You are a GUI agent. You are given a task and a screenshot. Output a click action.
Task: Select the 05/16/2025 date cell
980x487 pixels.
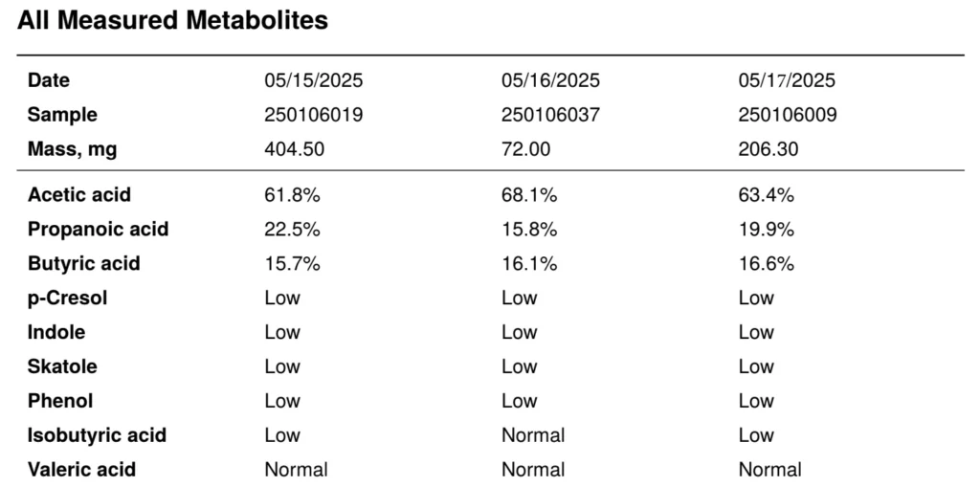coord(550,80)
